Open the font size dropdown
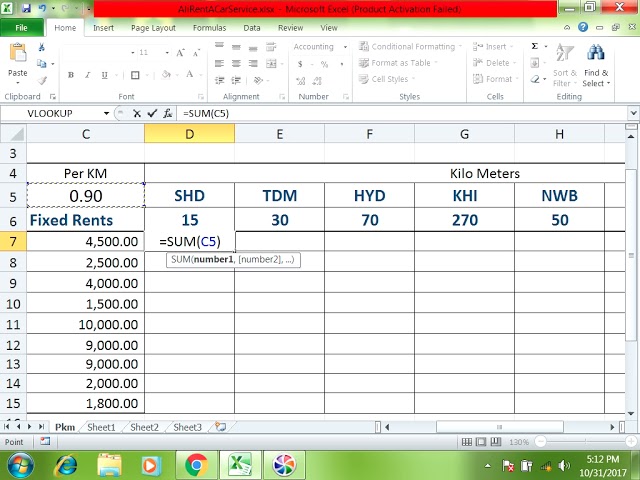 coord(167,53)
